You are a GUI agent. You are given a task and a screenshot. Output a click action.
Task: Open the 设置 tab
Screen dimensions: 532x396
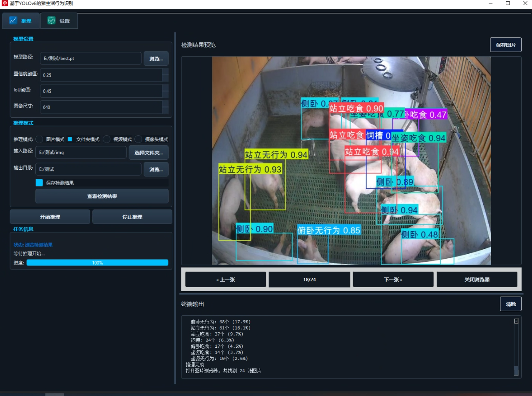tap(59, 21)
